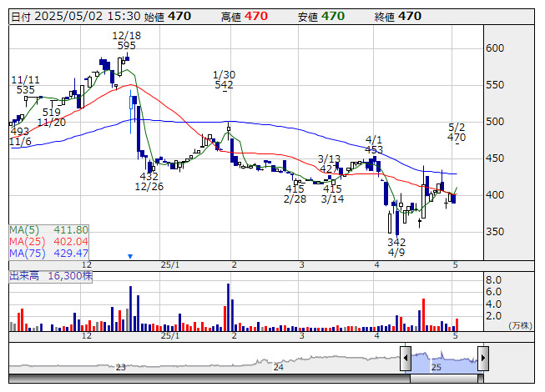Image resolution: width=545 pixels, height=392 pixels.
Task: Click the 出来高 16,300株 volume label
Action: pos(51,276)
